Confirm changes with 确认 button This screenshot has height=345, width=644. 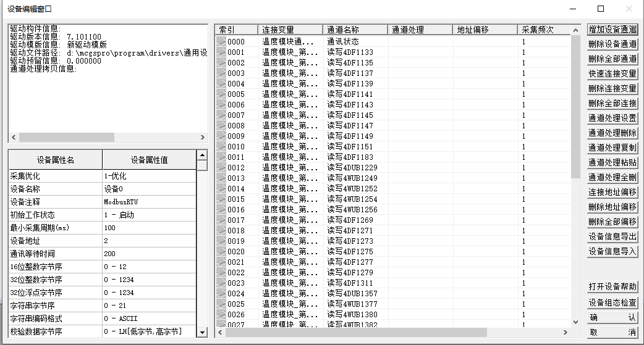tap(612, 318)
